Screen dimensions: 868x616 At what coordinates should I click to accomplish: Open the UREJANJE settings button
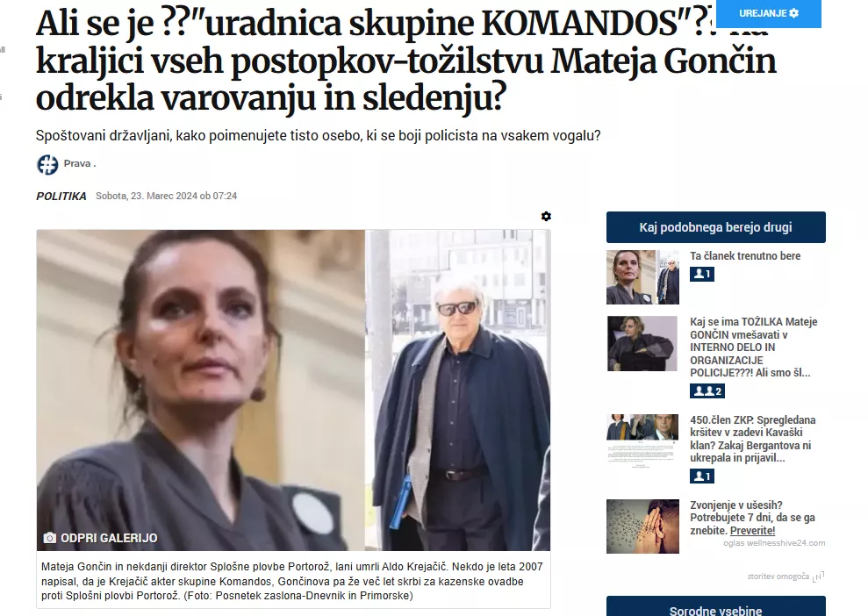[x=768, y=13]
